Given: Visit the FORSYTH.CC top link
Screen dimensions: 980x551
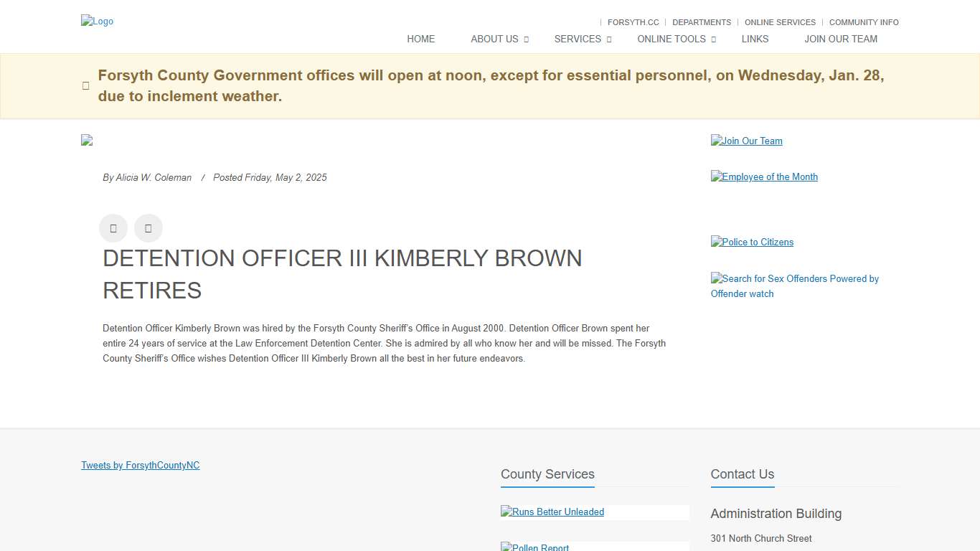Looking at the screenshot, I should pyautogui.click(x=633, y=22).
